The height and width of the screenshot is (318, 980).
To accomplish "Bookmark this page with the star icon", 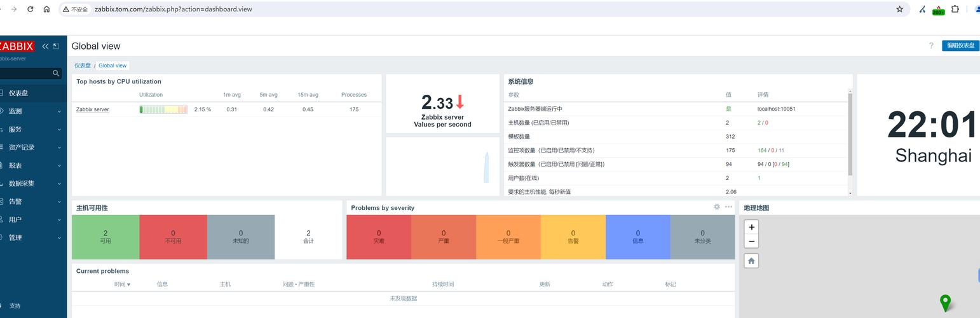I will point(900,10).
